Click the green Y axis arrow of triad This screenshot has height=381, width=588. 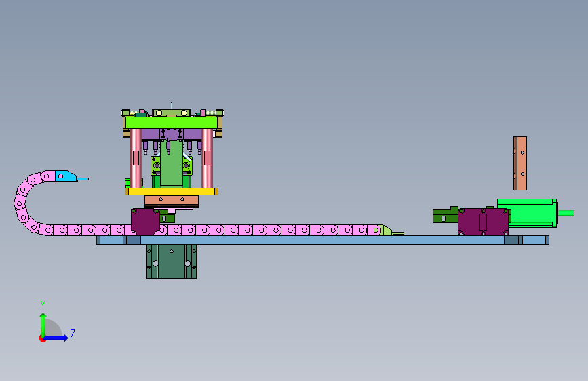(x=43, y=324)
